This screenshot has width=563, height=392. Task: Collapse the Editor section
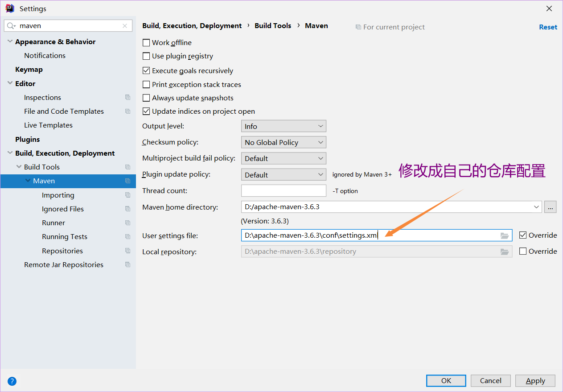10,83
